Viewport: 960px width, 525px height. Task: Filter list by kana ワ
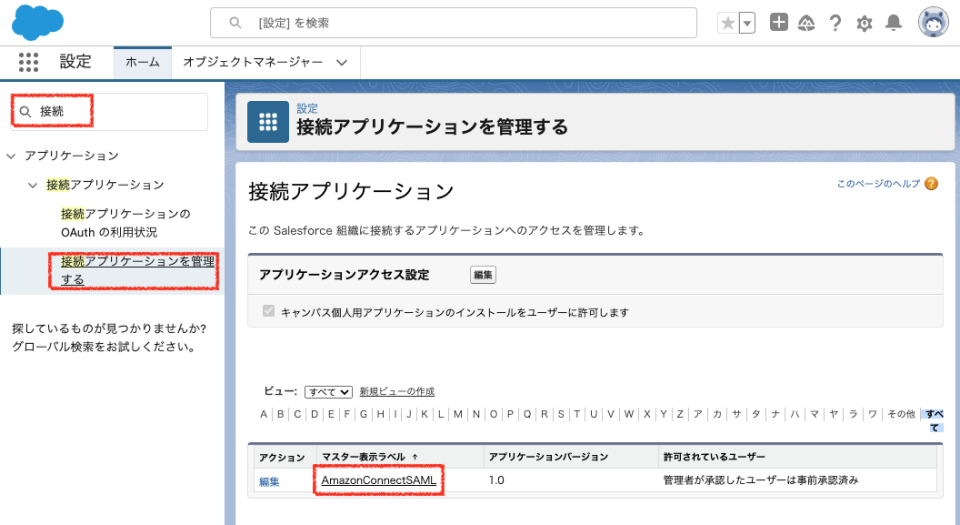point(872,414)
